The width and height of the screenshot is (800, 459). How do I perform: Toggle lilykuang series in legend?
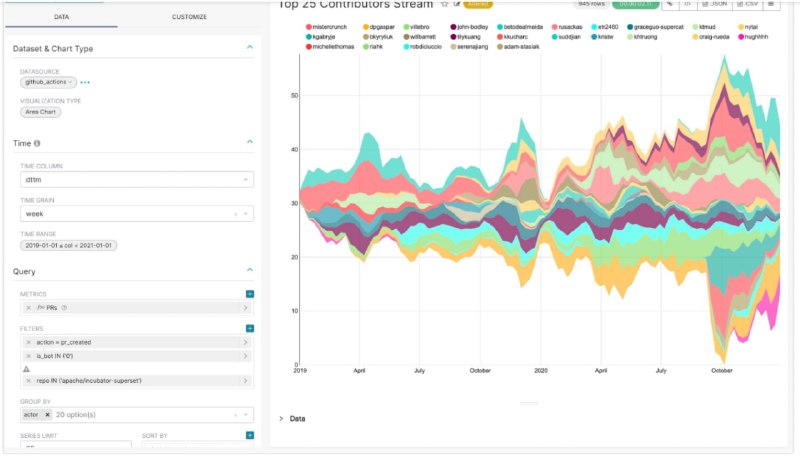click(x=465, y=37)
